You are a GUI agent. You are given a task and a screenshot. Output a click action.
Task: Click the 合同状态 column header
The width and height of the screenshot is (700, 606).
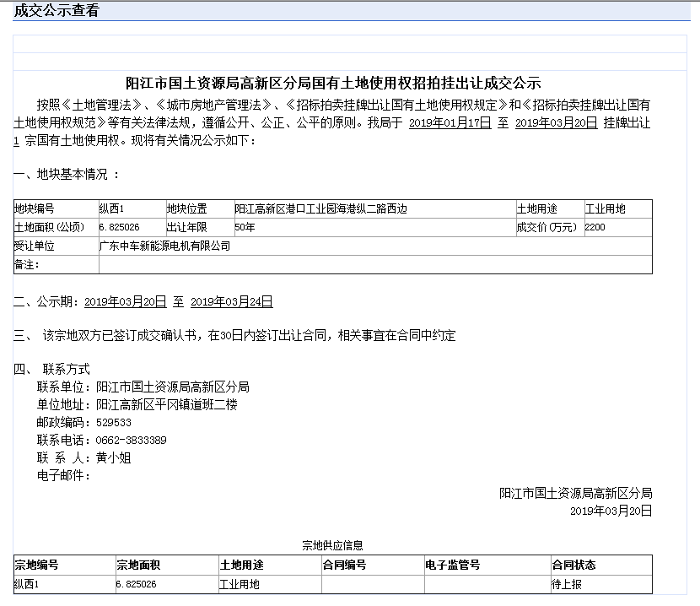601,565
